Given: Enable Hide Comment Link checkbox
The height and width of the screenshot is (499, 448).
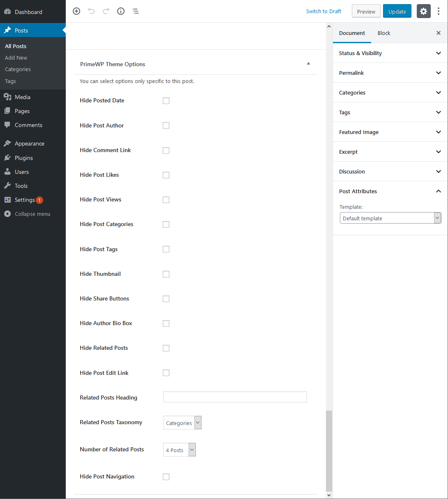Looking at the screenshot, I should pyautogui.click(x=166, y=150).
